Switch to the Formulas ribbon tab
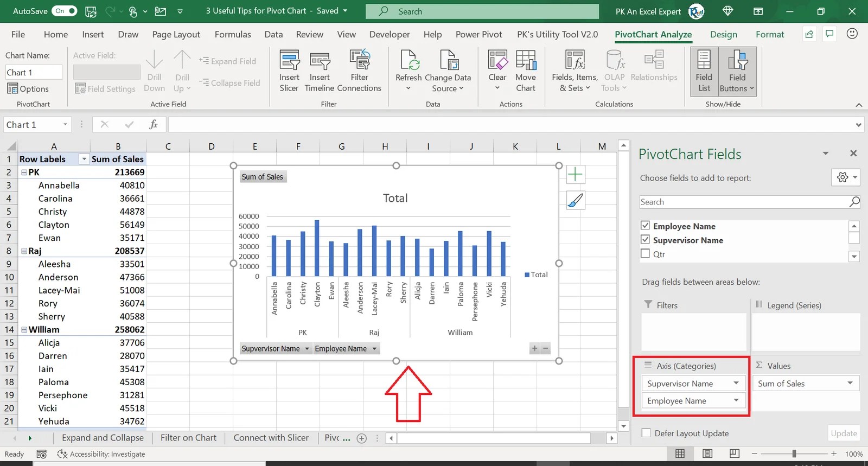Viewport: 868px width, 466px height. (233, 34)
